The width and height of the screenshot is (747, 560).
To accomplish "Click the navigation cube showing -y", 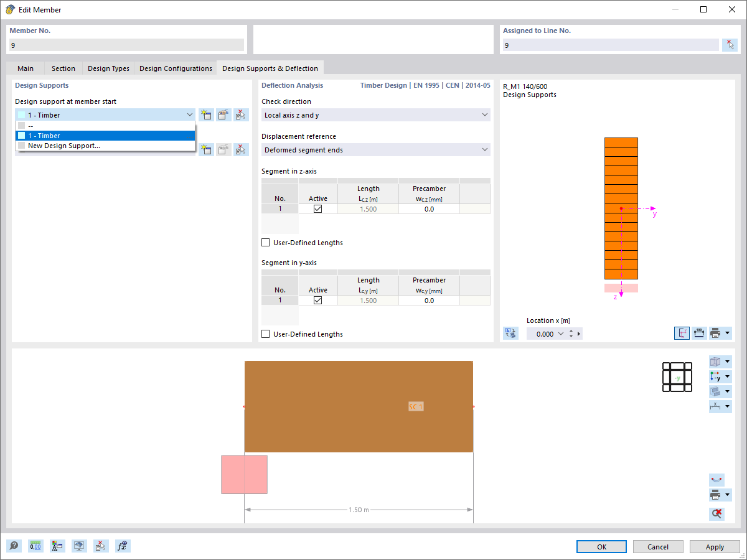I will (677, 377).
